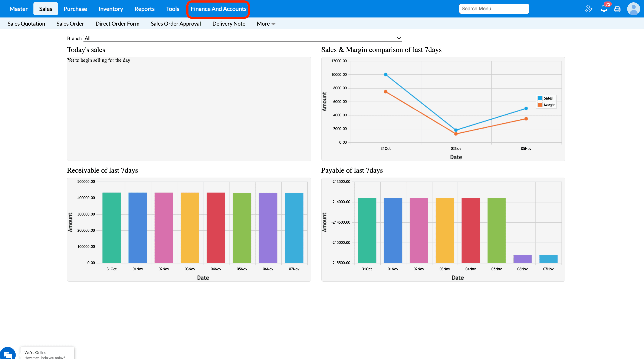Click the Margin legend swatch
644x359 pixels.
click(x=540, y=105)
